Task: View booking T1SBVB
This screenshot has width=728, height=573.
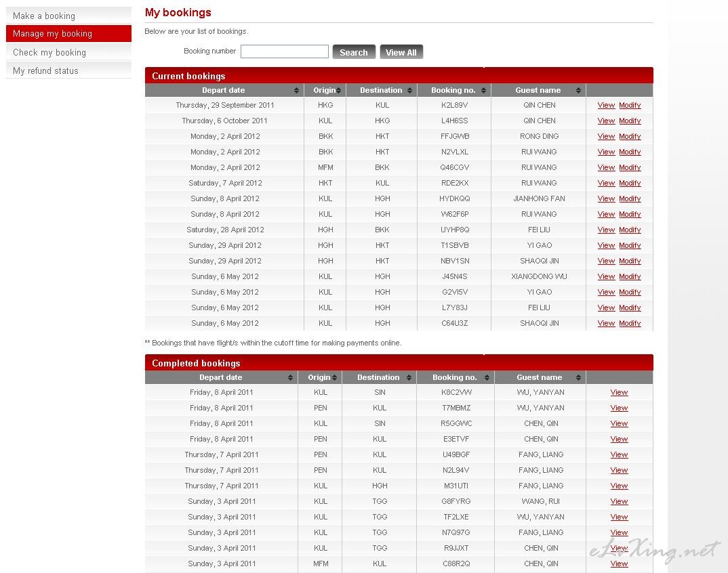Action: point(606,245)
